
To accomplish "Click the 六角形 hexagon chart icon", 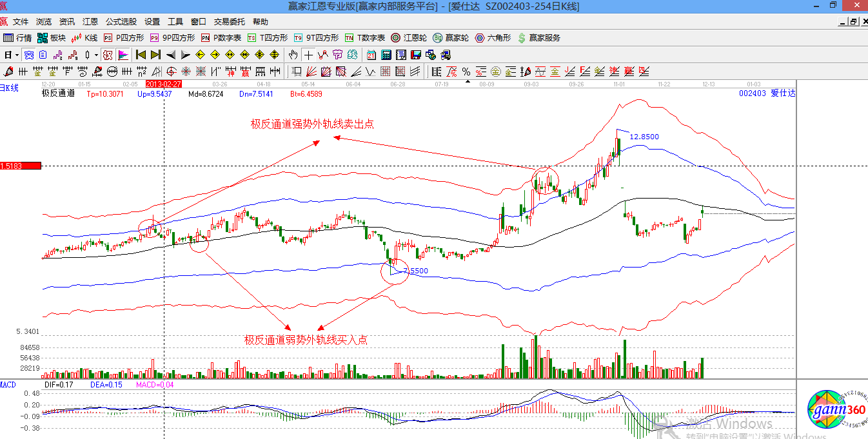I will (x=493, y=38).
